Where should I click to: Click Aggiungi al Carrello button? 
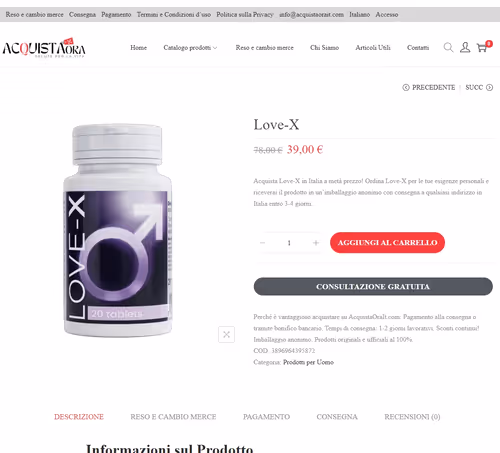tap(387, 243)
